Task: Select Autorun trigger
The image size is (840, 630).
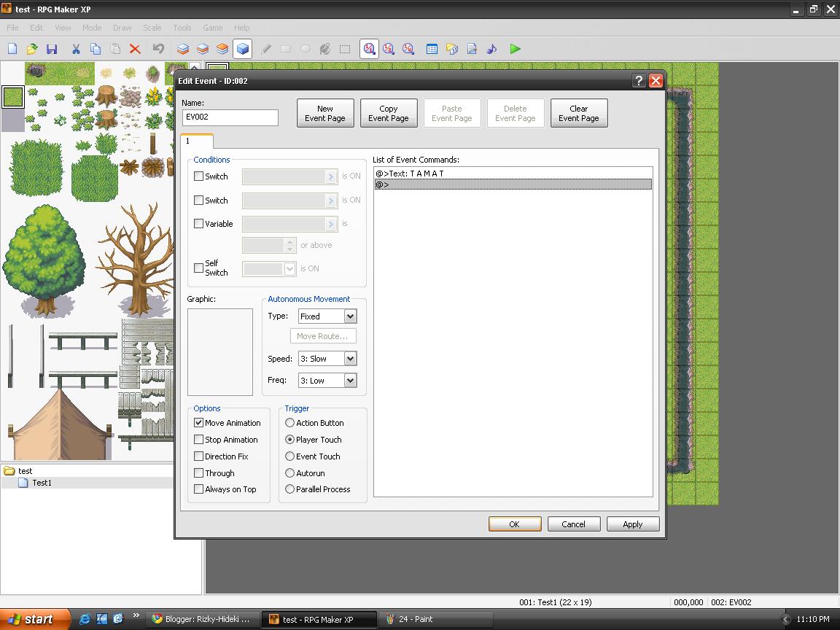Action: [x=289, y=473]
